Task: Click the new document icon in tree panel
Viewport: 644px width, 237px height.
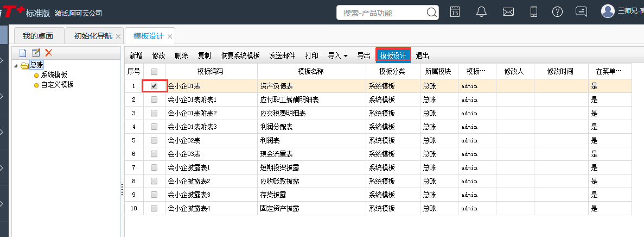Action: click(23, 53)
